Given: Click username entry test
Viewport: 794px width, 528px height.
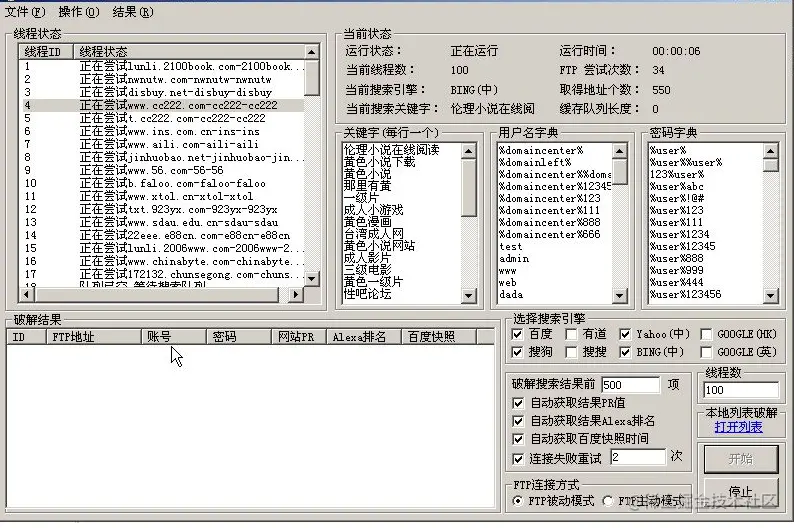Looking at the screenshot, I should [510, 247].
